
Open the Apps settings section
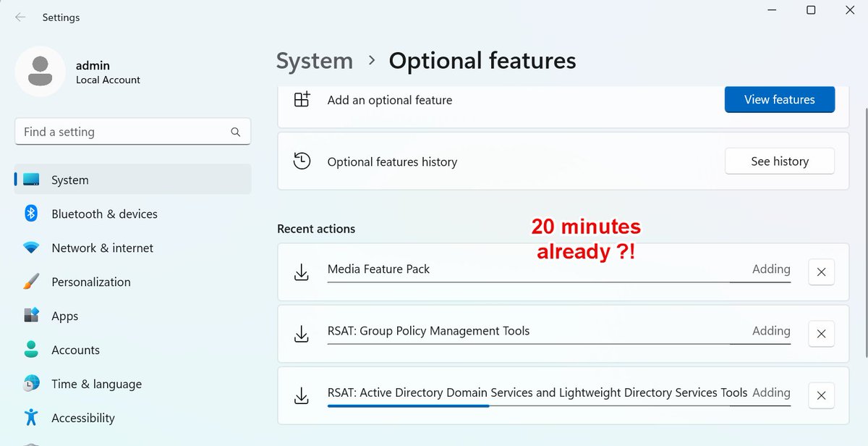[133, 316]
